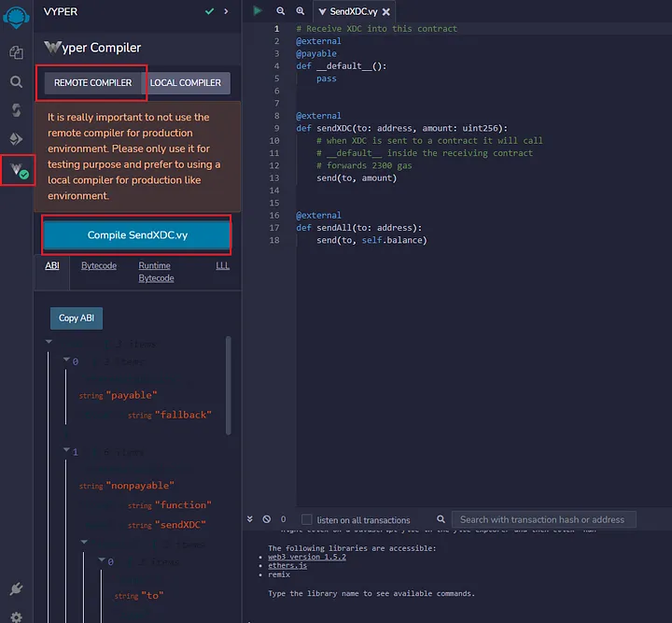The height and width of the screenshot is (623, 672).
Task: Open Settings gear icon in sidebar
Action: click(x=16, y=617)
